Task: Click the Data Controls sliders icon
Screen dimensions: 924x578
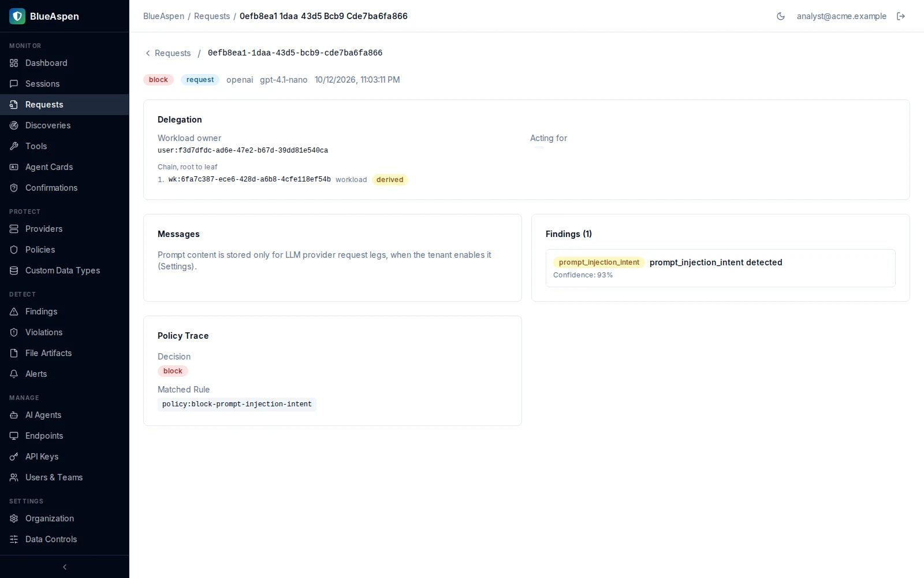Action: (x=14, y=539)
